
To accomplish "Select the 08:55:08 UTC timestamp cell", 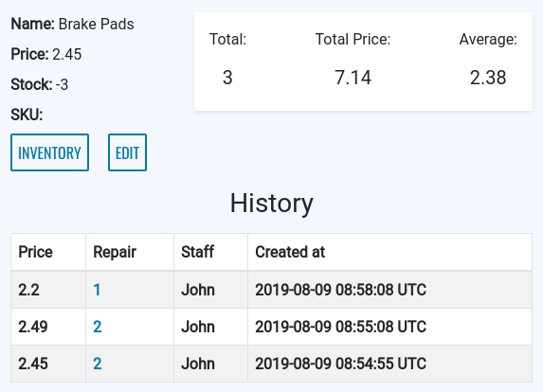I will [389, 327].
